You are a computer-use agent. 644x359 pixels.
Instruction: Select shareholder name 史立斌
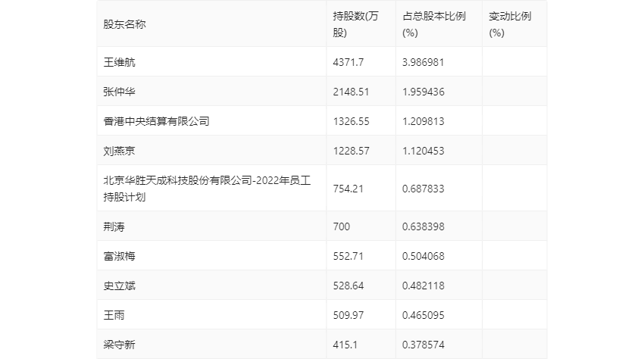click(x=119, y=286)
